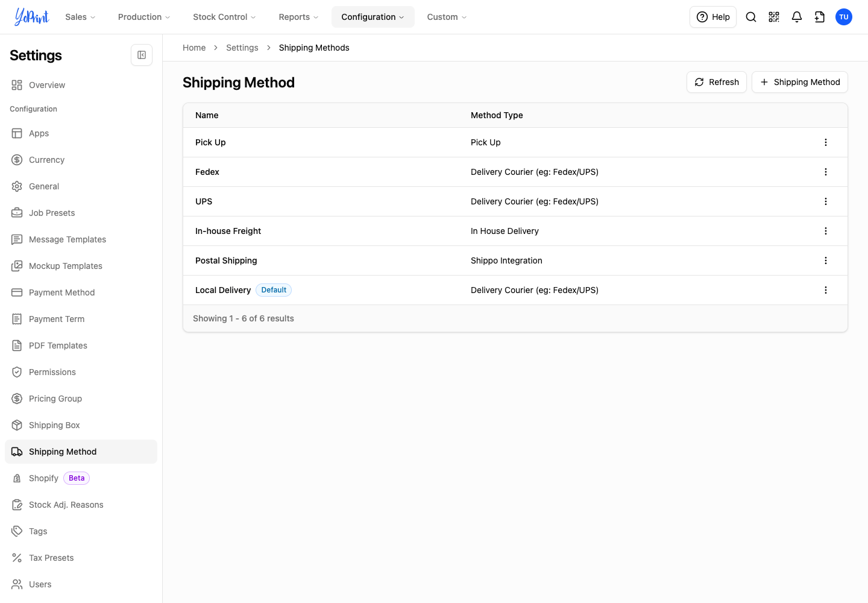
Task: Open the notifications bell
Action: pyautogui.click(x=797, y=17)
